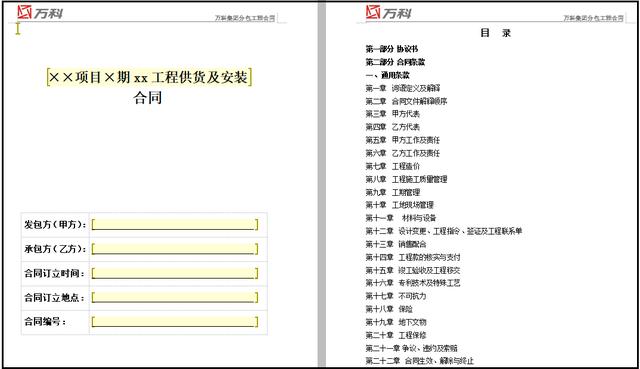Image resolution: width=640 pixels, height=369 pixels.
Task: Open the 第十七章 不可抗力 entry
Action: point(396,296)
